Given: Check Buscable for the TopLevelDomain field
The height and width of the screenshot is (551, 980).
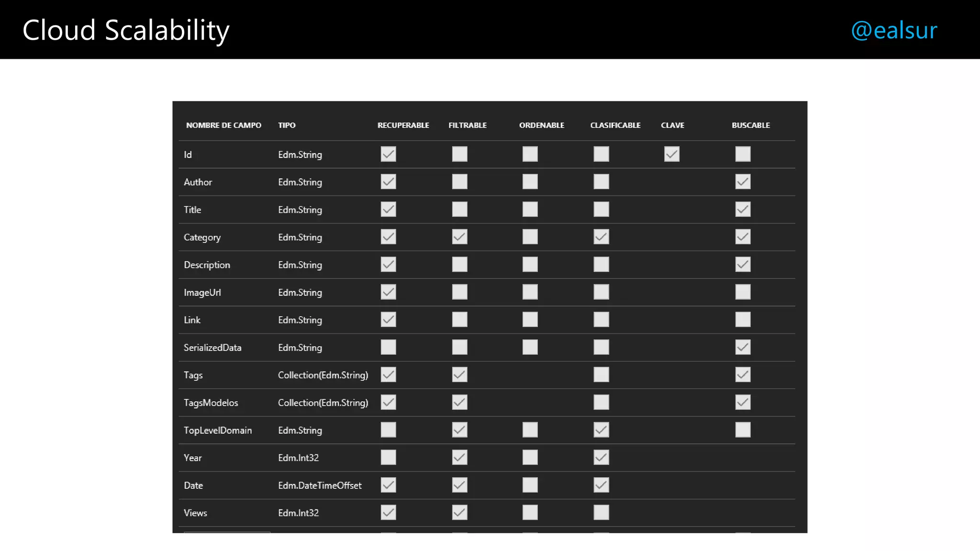Looking at the screenshot, I should (x=743, y=430).
